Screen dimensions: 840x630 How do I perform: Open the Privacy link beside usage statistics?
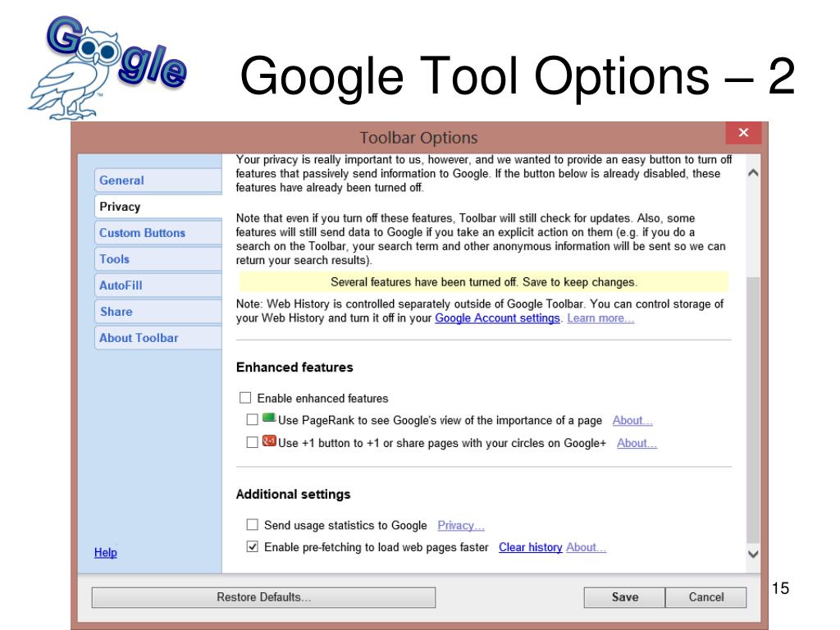(461, 526)
